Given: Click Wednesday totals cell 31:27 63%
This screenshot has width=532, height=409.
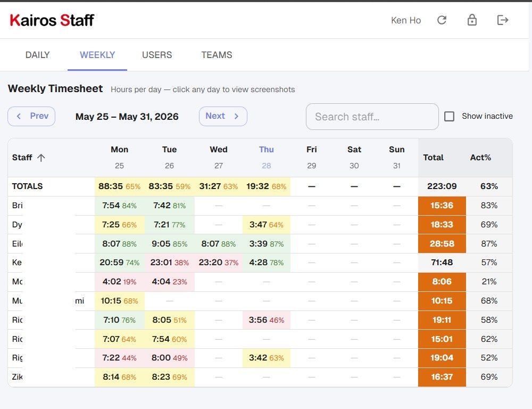Looking at the screenshot, I should (x=219, y=186).
